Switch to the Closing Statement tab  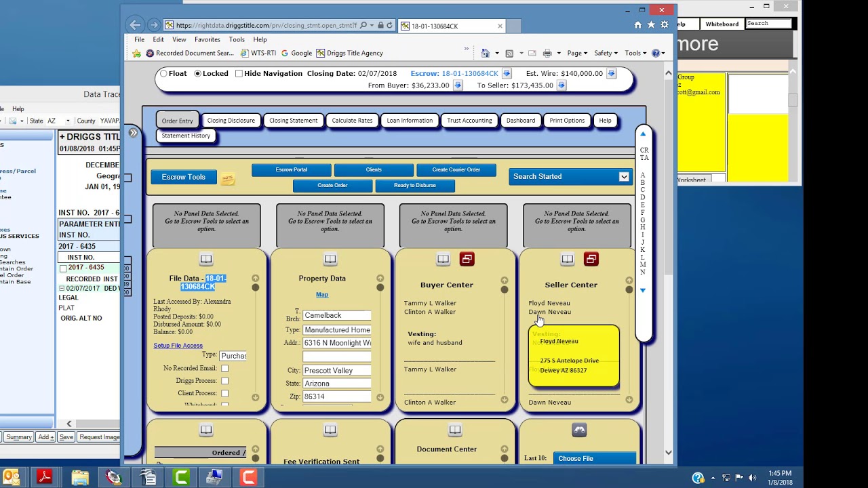coord(294,121)
